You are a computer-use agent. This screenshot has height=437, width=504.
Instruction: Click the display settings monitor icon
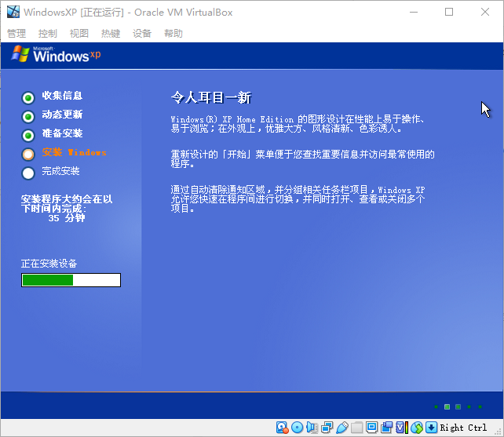tap(371, 428)
